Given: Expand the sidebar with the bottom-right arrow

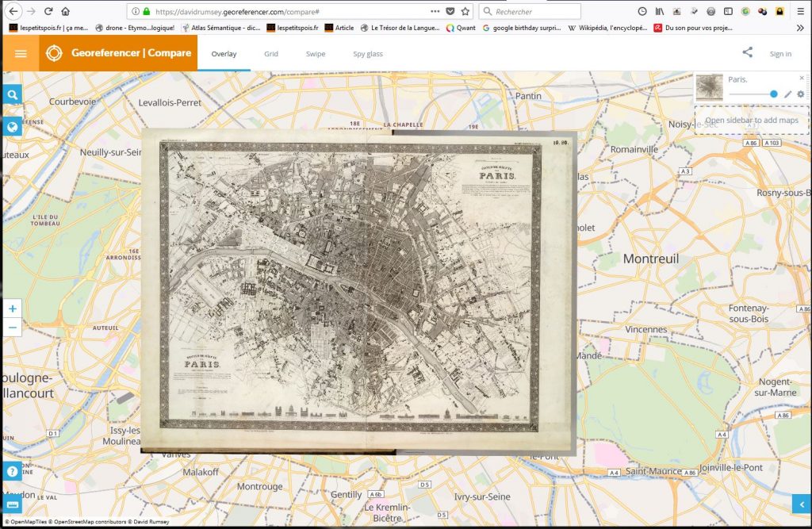Looking at the screenshot, I should point(802,504).
